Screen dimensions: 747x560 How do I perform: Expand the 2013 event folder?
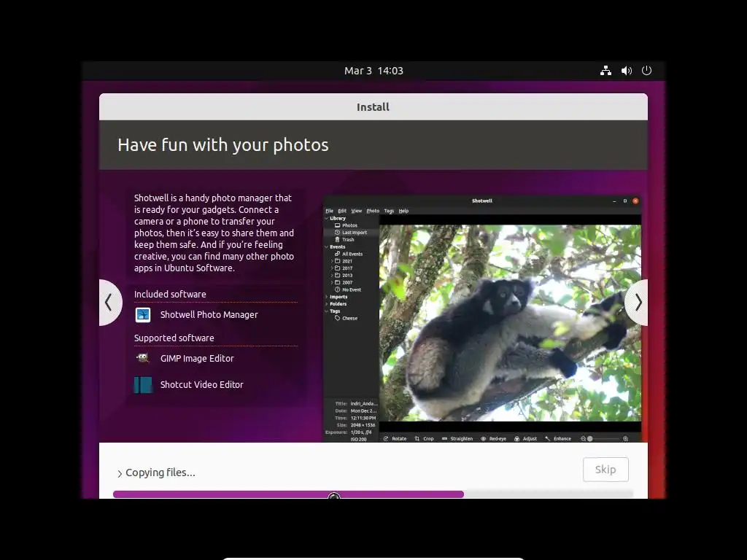(x=332, y=275)
